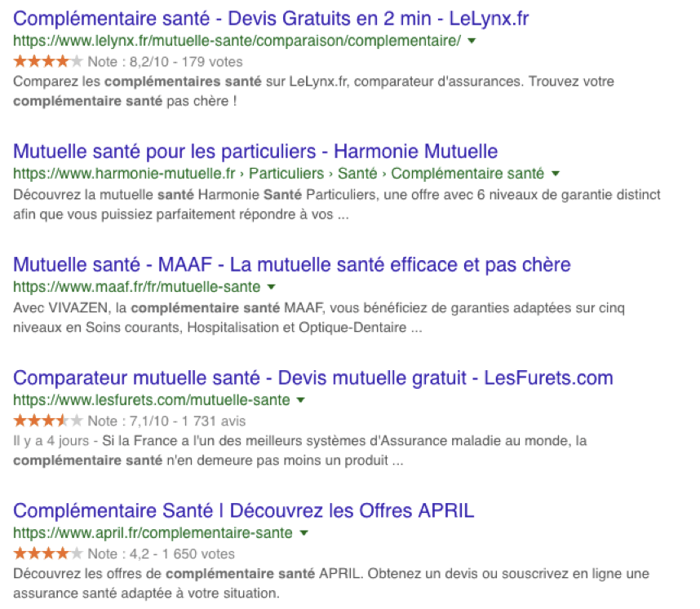Viewport: 700px width, 609px height.
Task: Click LeLynx snippet 'Comparez les complémentaires santé'
Action: (x=137, y=82)
